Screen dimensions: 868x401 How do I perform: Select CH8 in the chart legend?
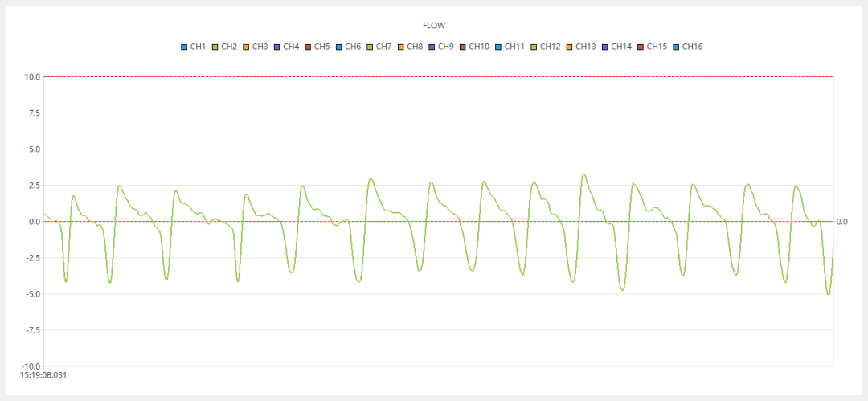click(410, 47)
